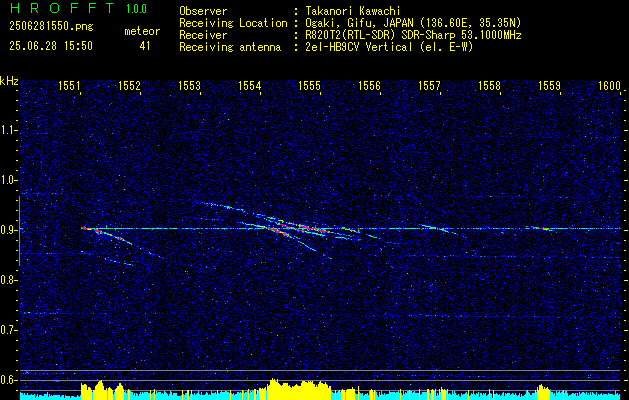This screenshot has height=400, width=629.
Task: Click the 1600 time axis marker
Action: click(x=609, y=85)
